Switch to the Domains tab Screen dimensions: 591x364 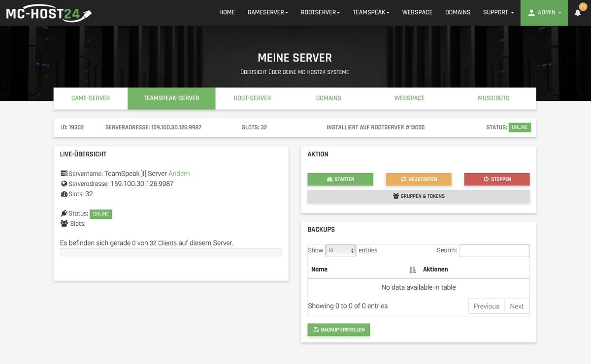pos(328,98)
